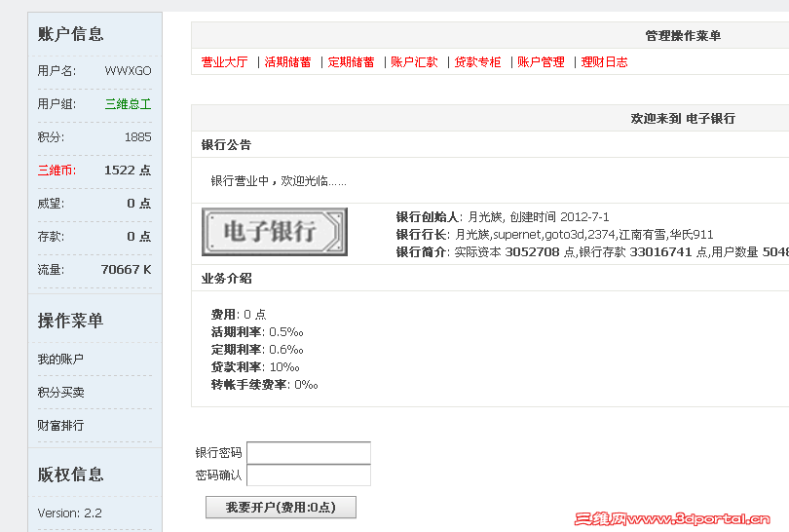789x532 pixels.
Task: Open 积分买卖 sidebar link
Action: pos(60,392)
